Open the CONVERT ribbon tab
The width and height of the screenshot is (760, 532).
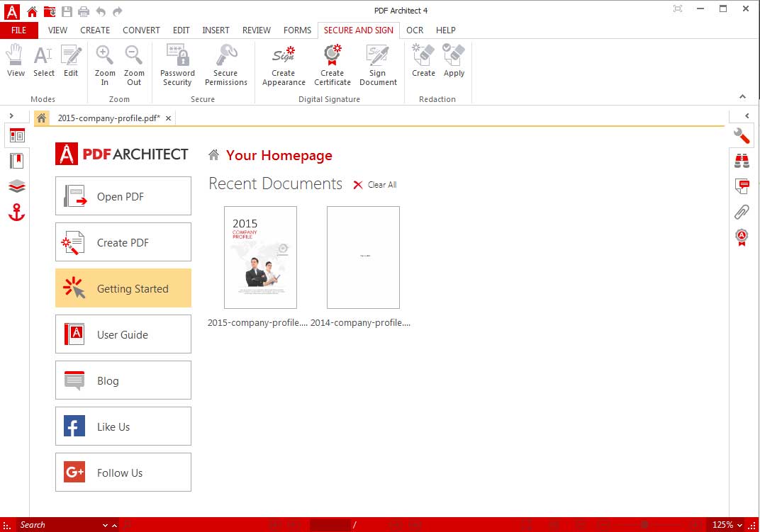coord(141,30)
